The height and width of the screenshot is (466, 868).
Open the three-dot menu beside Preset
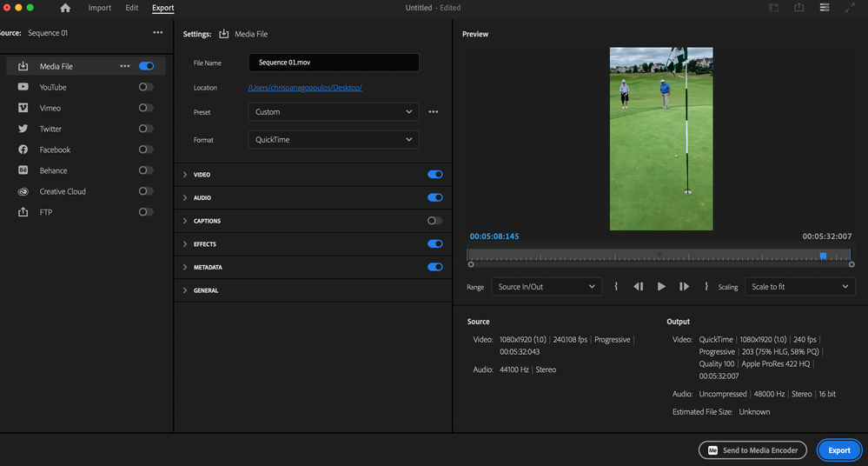[433, 112]
